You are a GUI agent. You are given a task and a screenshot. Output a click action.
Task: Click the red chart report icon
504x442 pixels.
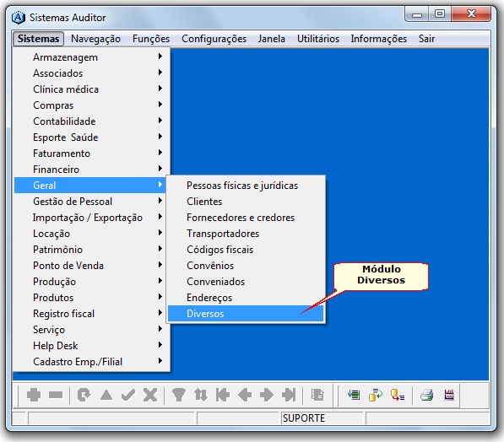pos(449,395)
